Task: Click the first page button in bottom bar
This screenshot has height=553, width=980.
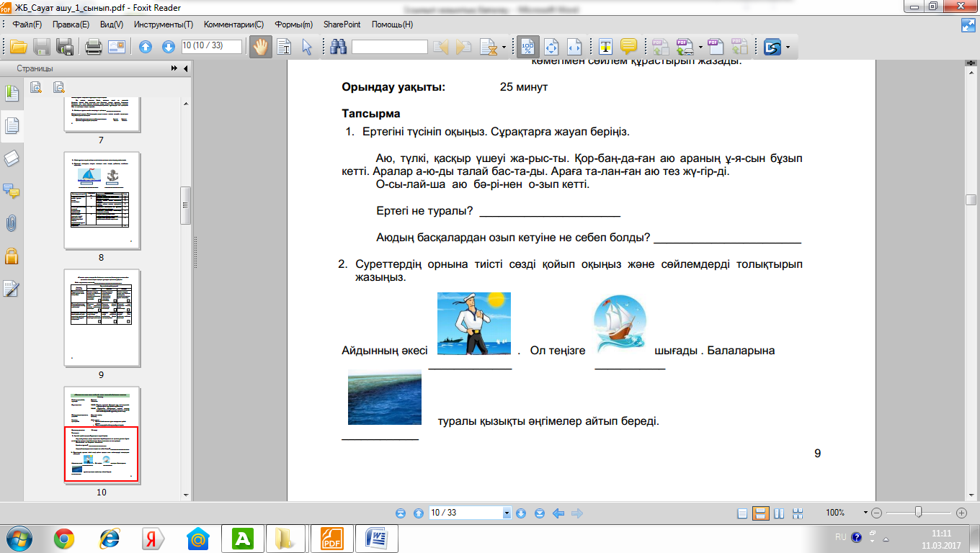Action: [401, 513]
